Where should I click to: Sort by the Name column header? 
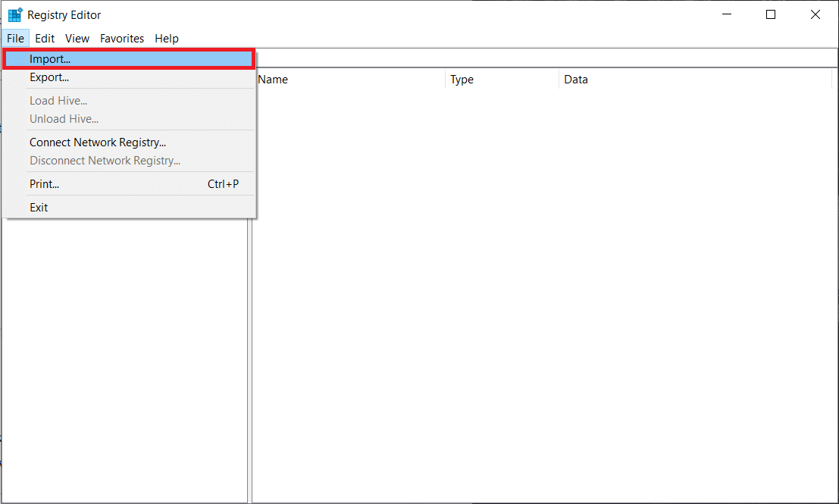coord(349,80)
